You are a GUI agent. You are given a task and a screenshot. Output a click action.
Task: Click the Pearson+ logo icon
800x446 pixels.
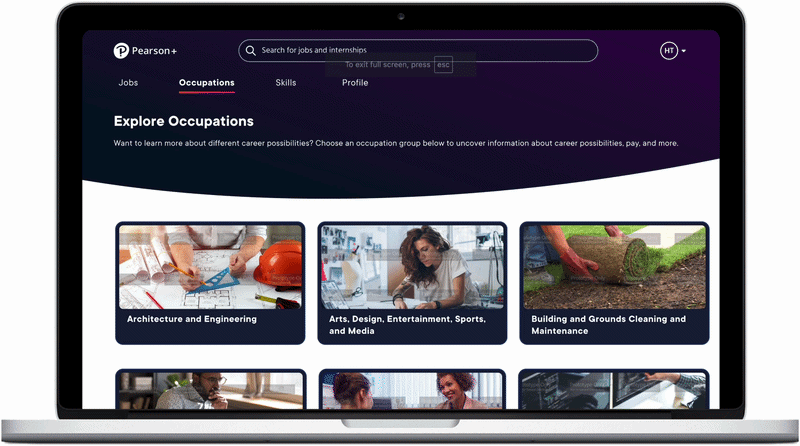tap(121, 51)
